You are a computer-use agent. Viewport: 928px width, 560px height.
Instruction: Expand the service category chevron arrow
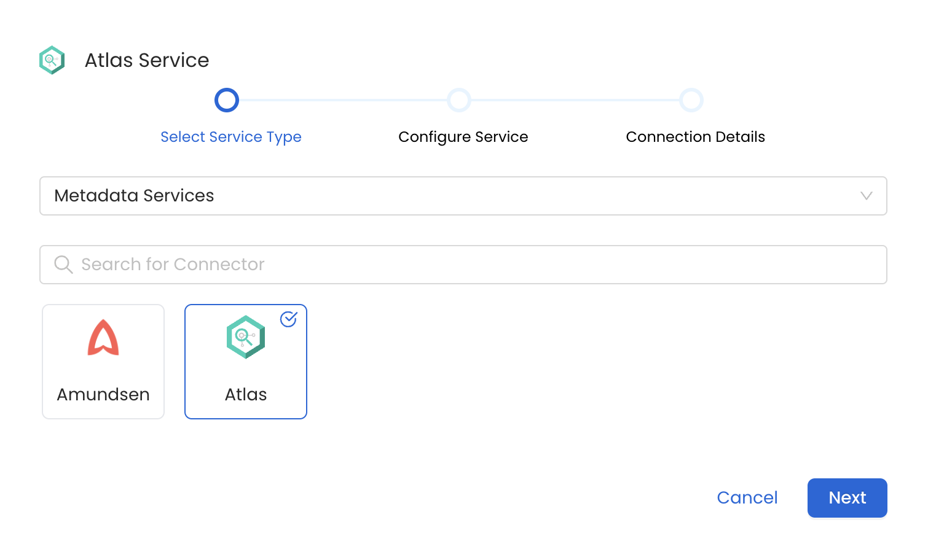867,196
